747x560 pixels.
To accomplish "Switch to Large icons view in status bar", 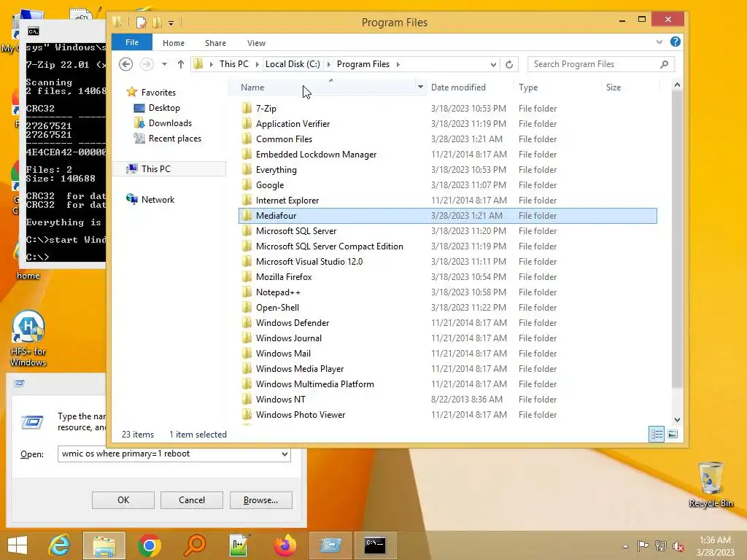I will 672,435.
